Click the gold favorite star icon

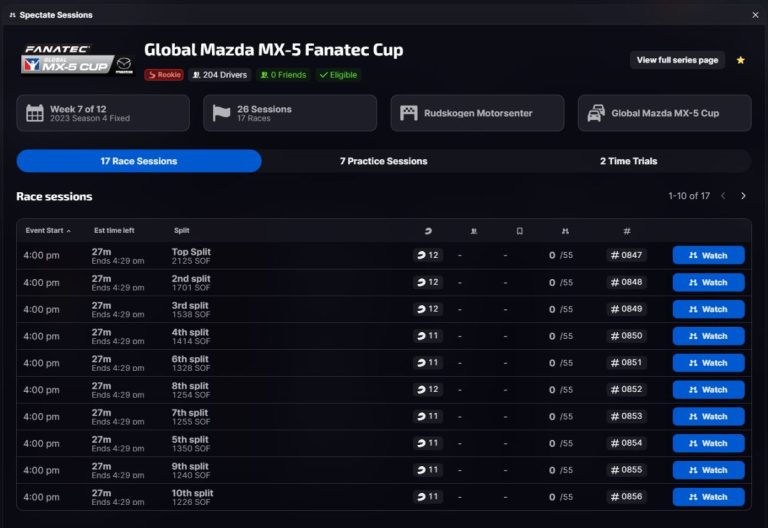coord(741,60)
